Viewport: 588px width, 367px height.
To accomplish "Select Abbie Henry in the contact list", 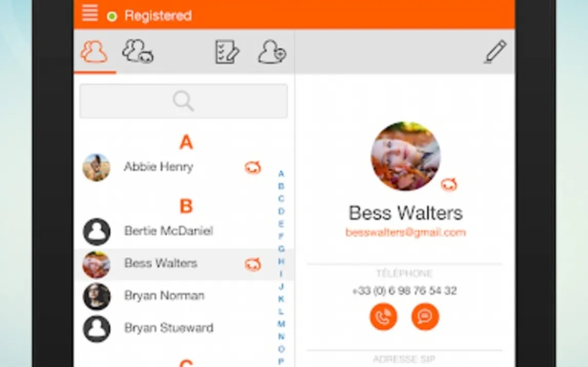I will (158, 167).
